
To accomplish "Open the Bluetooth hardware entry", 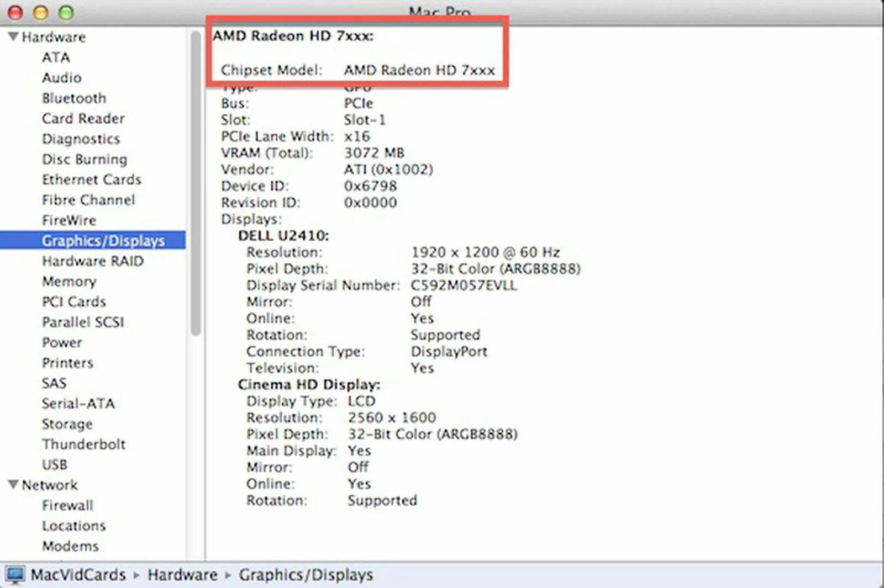I will pos(74,98).
